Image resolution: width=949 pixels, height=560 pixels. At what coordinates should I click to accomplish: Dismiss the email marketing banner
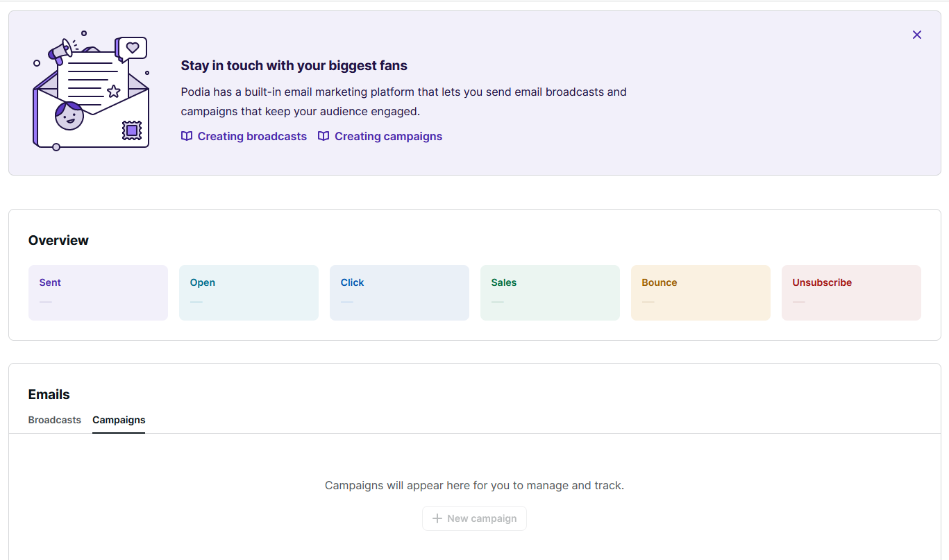tap(916, 35)
